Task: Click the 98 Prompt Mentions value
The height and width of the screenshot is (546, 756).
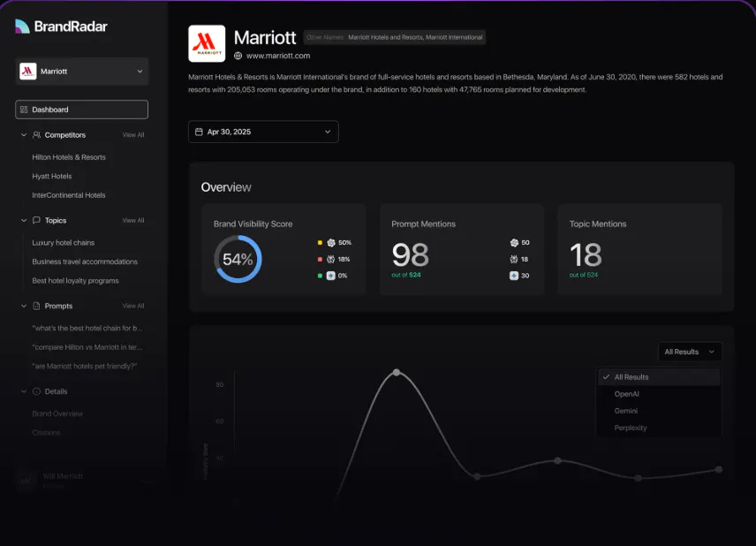Action: click(411, 254)
